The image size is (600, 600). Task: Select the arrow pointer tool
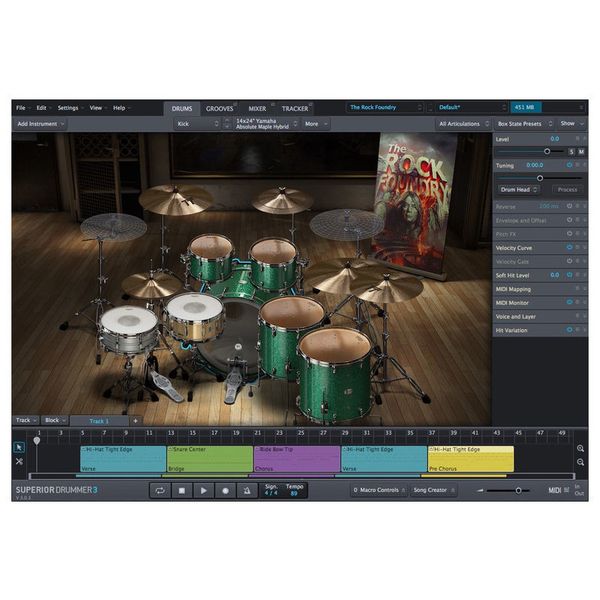(19, 447)
